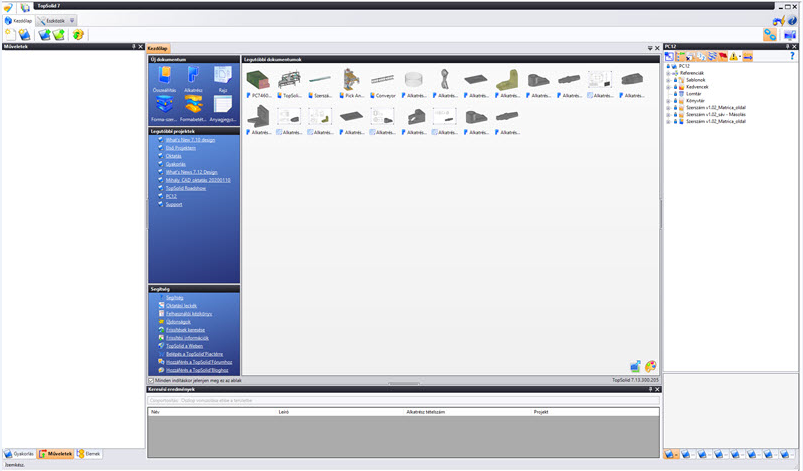Expand the Könyvtár tree node
The width and height of the screenshot is (803, 471).
(668, 101)
